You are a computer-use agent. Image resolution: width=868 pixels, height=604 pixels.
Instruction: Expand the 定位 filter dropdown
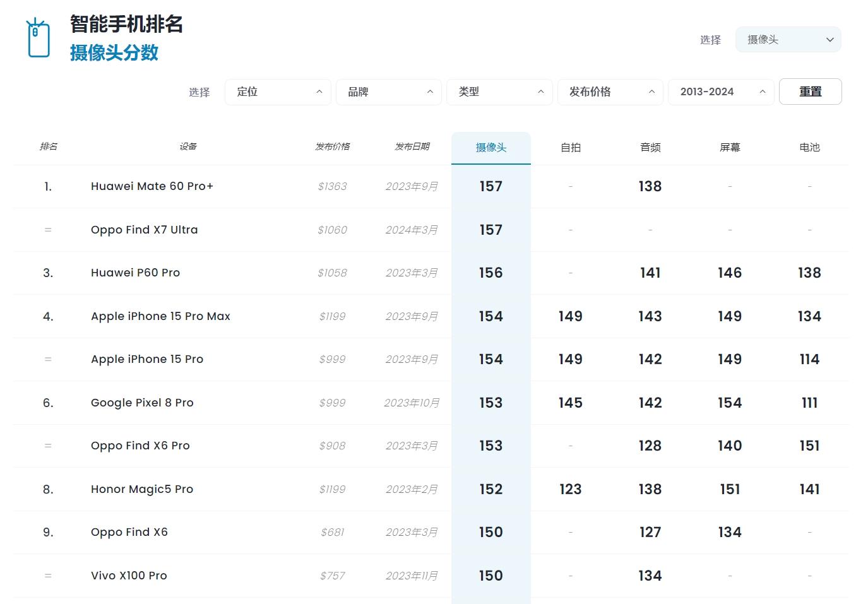pos(278,92)
